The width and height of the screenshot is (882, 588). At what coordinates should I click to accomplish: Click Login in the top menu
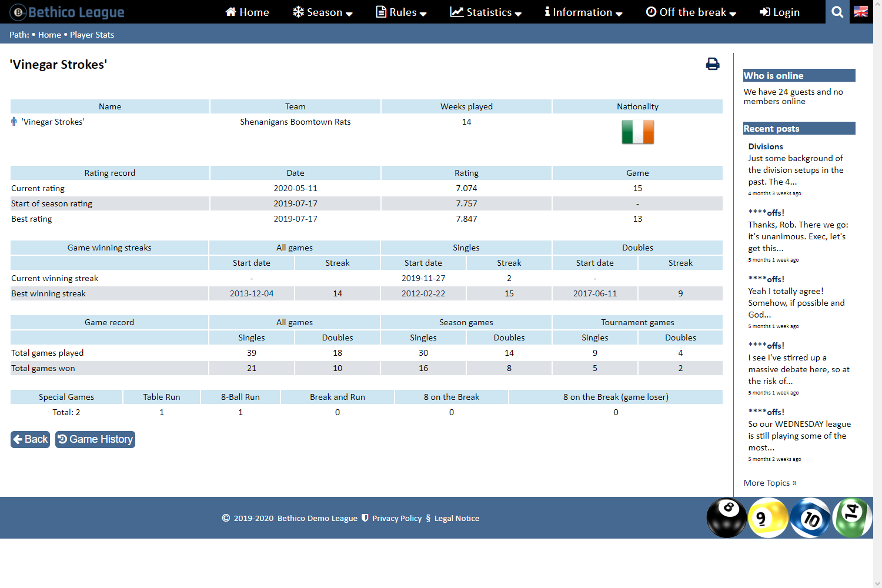pyautogui.click(x=780, y=12)
